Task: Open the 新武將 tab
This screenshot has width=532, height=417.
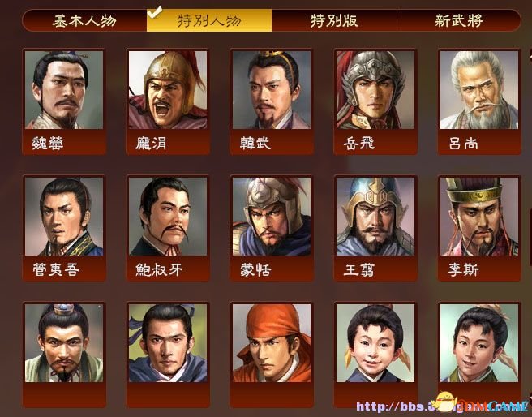Action: point(459,21)
